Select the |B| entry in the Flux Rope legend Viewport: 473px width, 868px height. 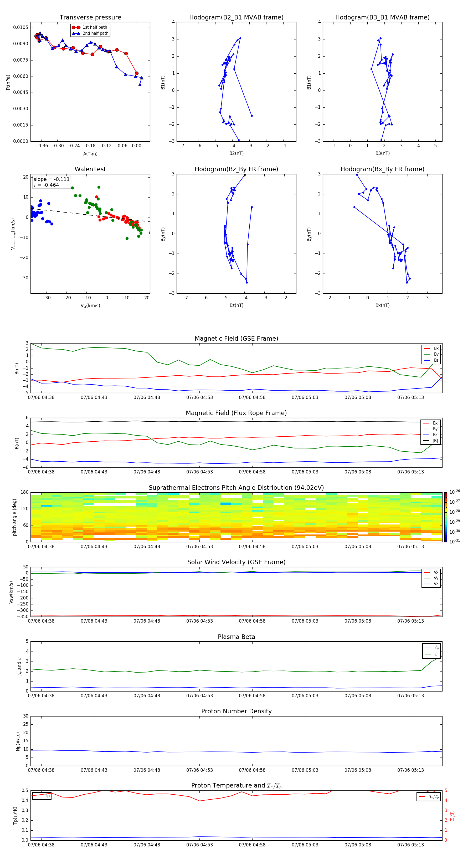click(x=431, y=441)
